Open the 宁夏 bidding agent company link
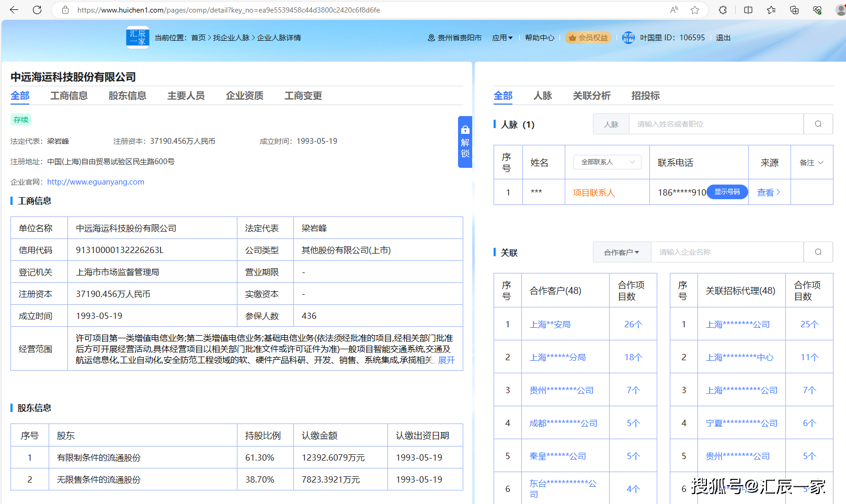 741,423
